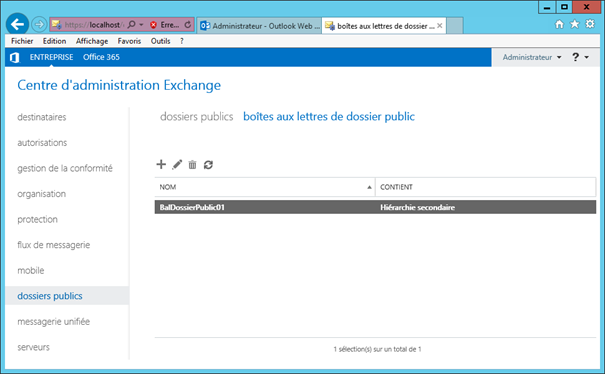Open the Administrateur account dropdown
The width and height of the screenshot is (605, 374).
(532, 57)
